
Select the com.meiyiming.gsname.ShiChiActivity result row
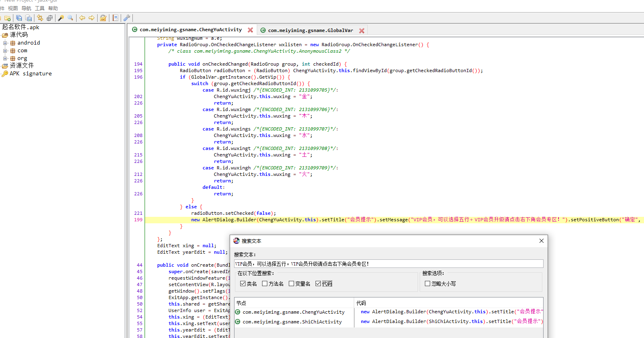[x=389, y=322]
